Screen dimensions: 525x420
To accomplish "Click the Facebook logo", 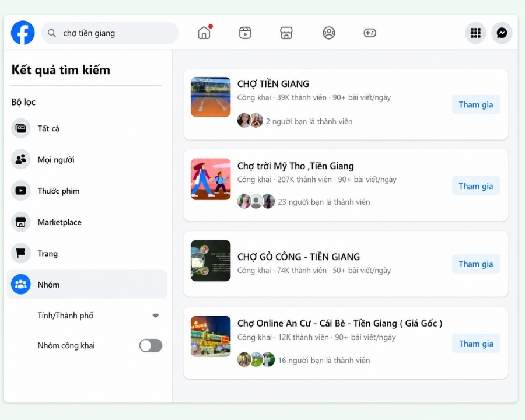I will pos(23,33).
